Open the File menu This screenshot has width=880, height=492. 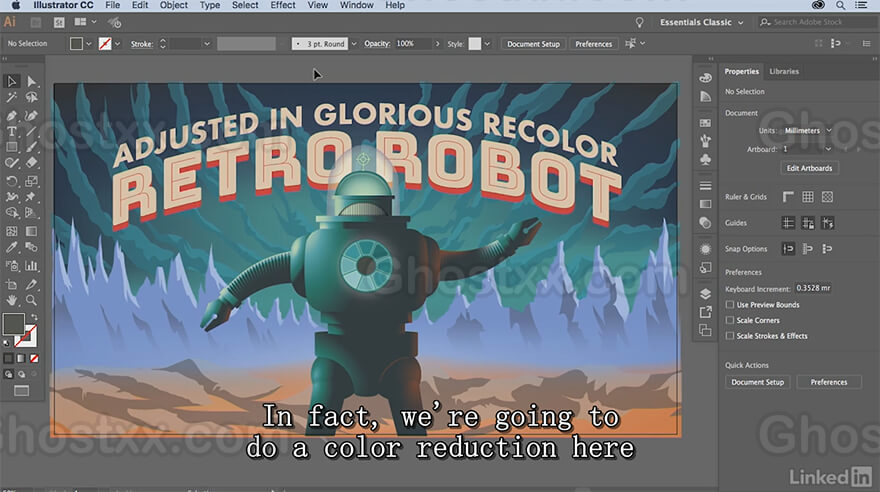click(112, 5)
